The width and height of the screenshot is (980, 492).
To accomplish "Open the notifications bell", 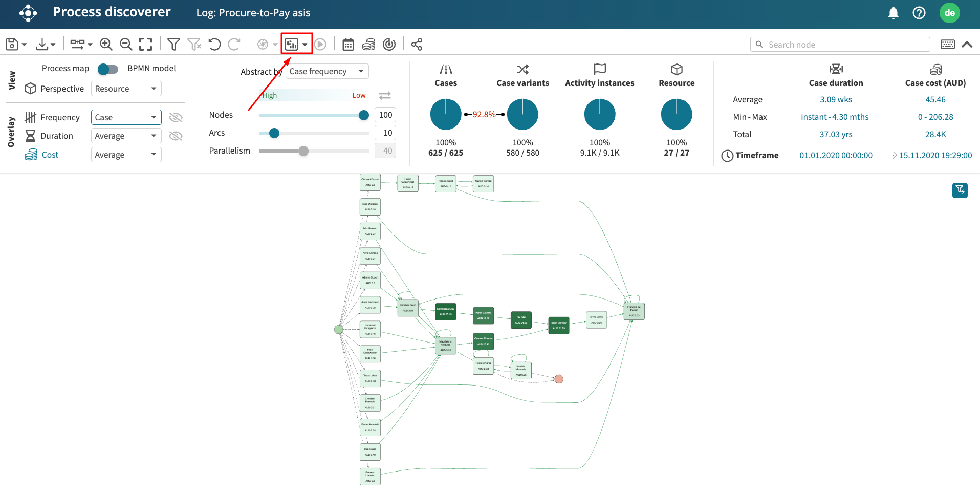I will pos(893,13).
